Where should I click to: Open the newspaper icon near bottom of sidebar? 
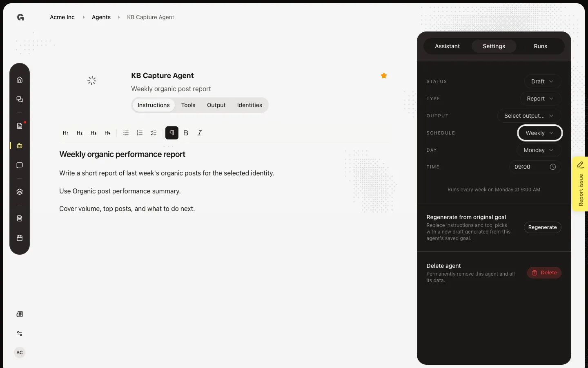[20, 314]
